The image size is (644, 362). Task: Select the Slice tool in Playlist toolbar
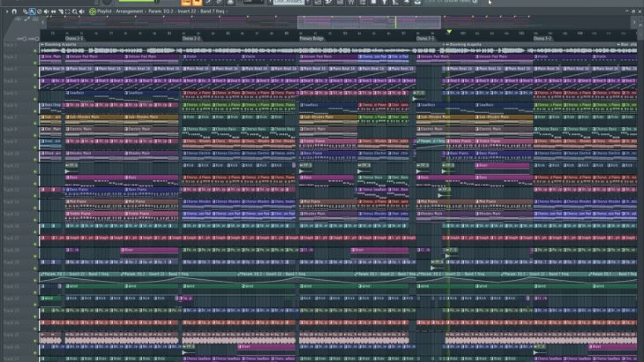coord(60,11)
